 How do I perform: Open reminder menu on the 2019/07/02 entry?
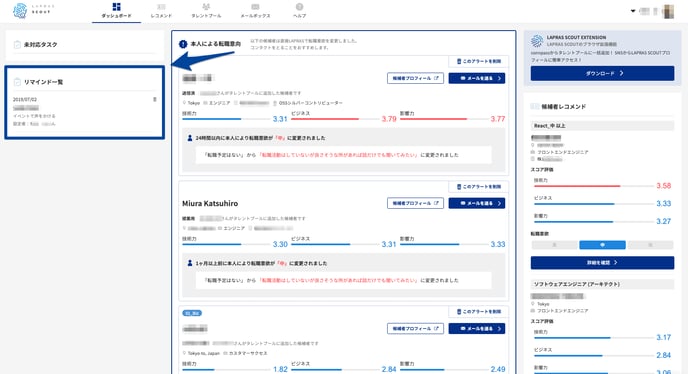(x=154, y=100)
